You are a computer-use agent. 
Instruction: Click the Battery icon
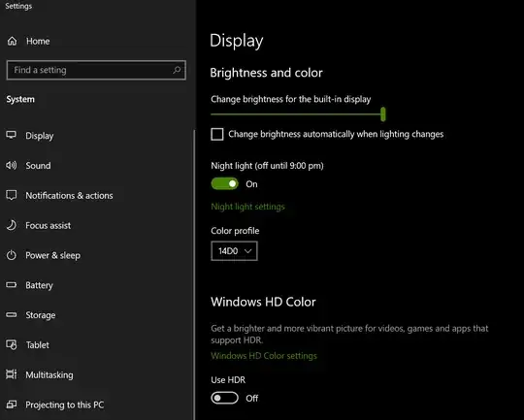point(11,284)
